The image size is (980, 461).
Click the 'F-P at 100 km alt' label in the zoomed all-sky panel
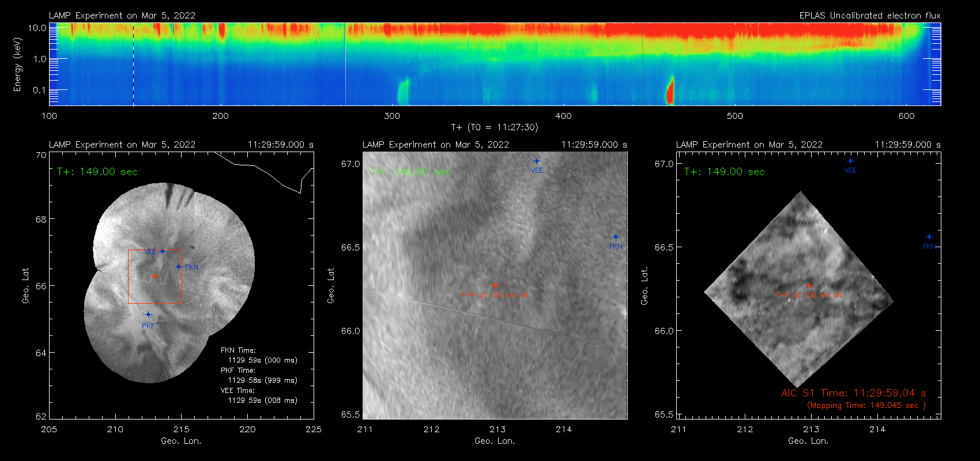pos(495,295)
